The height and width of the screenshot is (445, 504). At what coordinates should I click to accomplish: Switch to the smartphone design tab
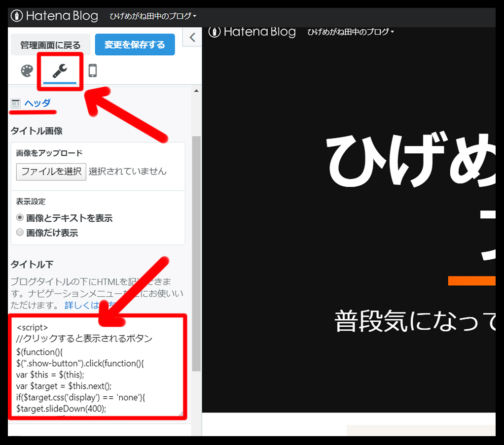click(93, 70)
